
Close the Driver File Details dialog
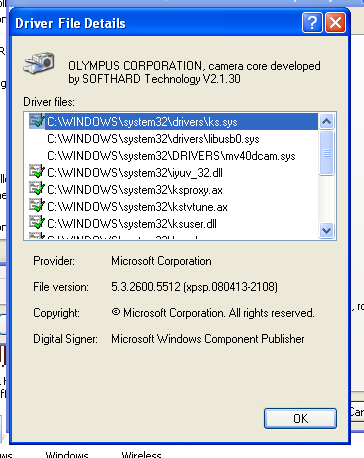335,23
